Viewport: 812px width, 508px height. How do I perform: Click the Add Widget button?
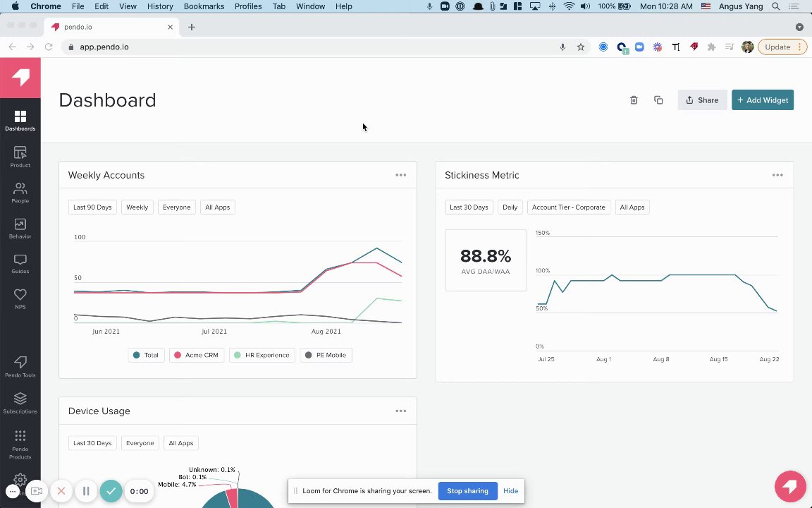pos(762,100)
